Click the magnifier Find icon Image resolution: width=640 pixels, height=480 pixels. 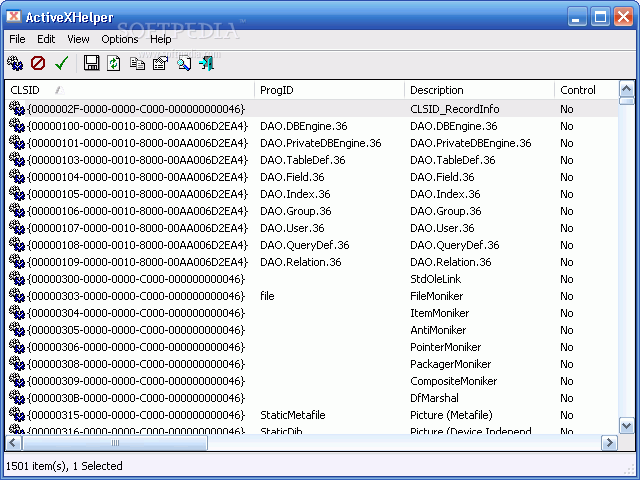point(184,63)
